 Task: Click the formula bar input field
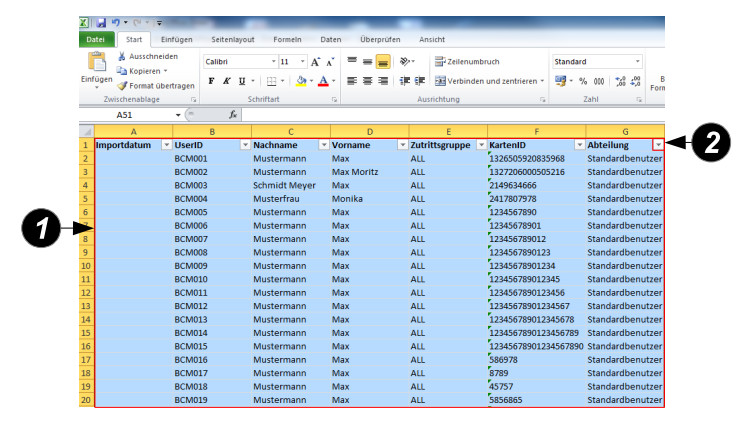click(x=453, y=115)
